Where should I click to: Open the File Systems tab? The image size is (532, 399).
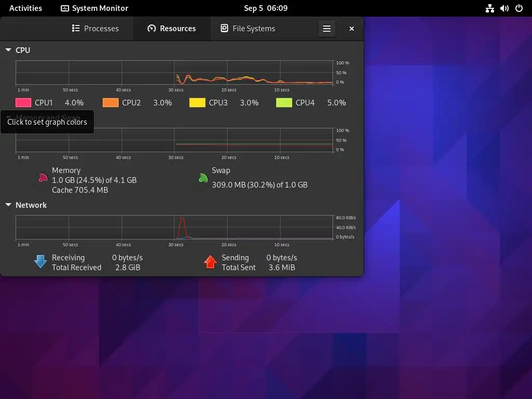coord(248,29)
